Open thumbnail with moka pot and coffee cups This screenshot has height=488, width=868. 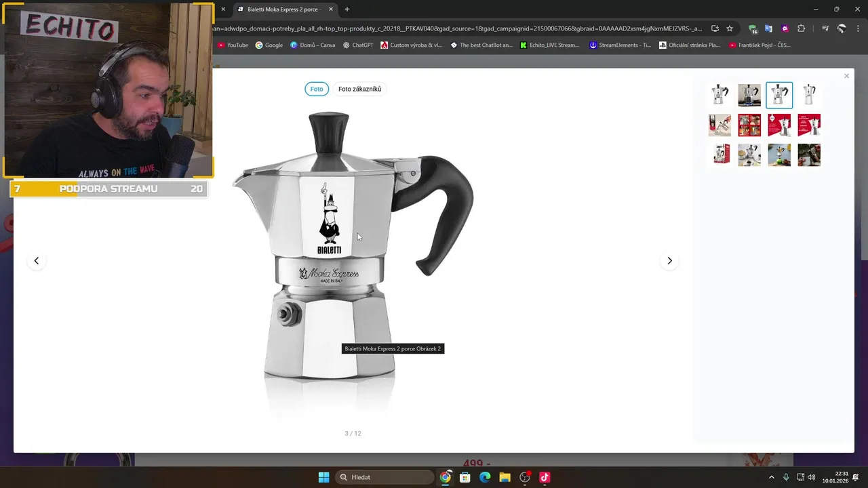tap(749, 155)
